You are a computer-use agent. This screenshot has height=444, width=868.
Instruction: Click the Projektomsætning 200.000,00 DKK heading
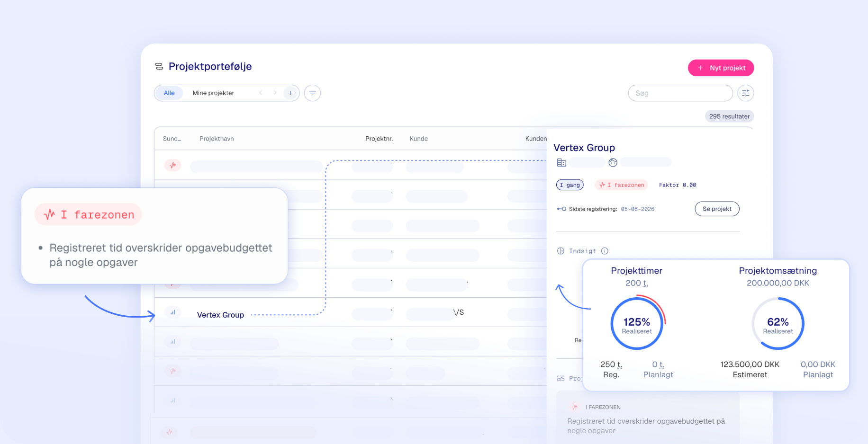[x=778, y=276]
